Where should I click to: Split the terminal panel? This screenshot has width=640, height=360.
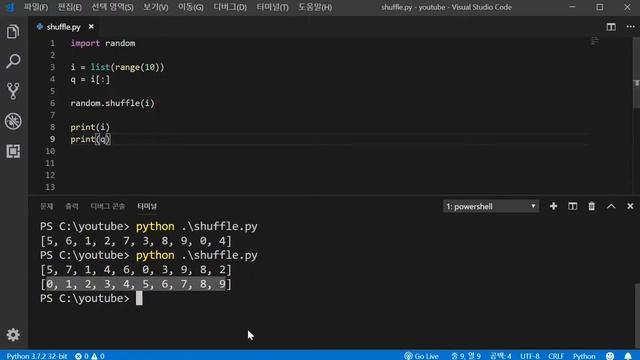pyautogui.click(x=573, y=206)
